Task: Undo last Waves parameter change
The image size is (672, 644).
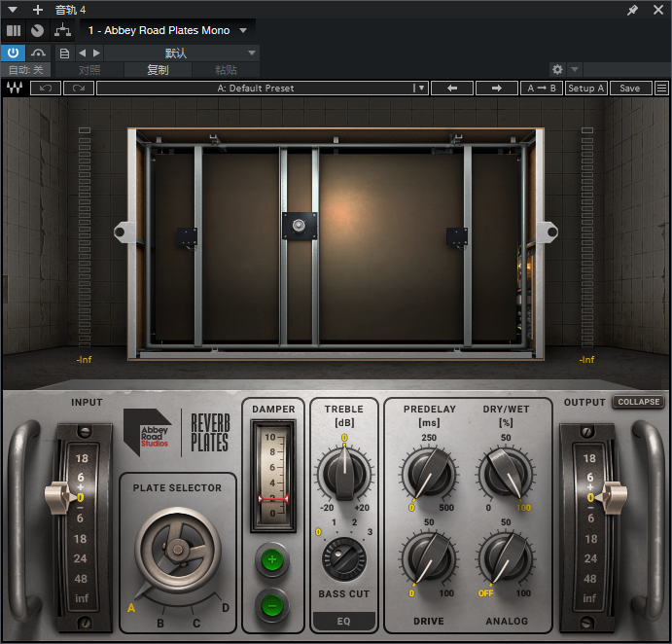Action: tap(46, 88)
